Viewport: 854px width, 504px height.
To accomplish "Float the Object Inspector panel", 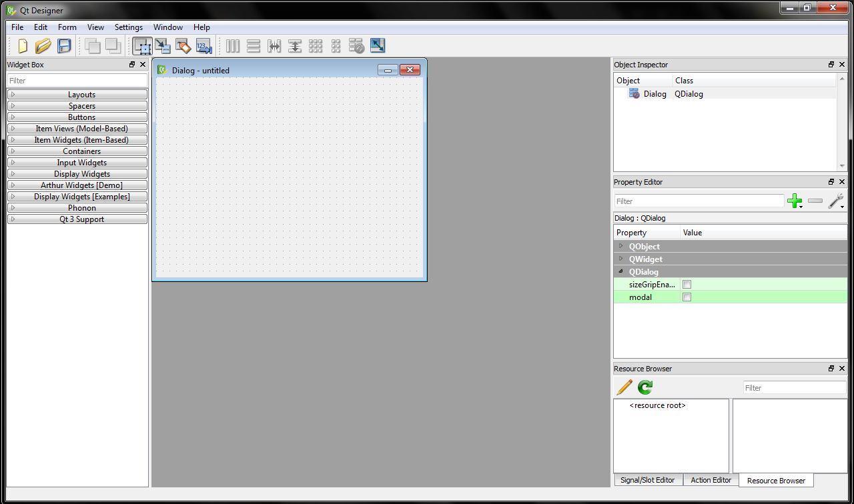I will [831, 65].
